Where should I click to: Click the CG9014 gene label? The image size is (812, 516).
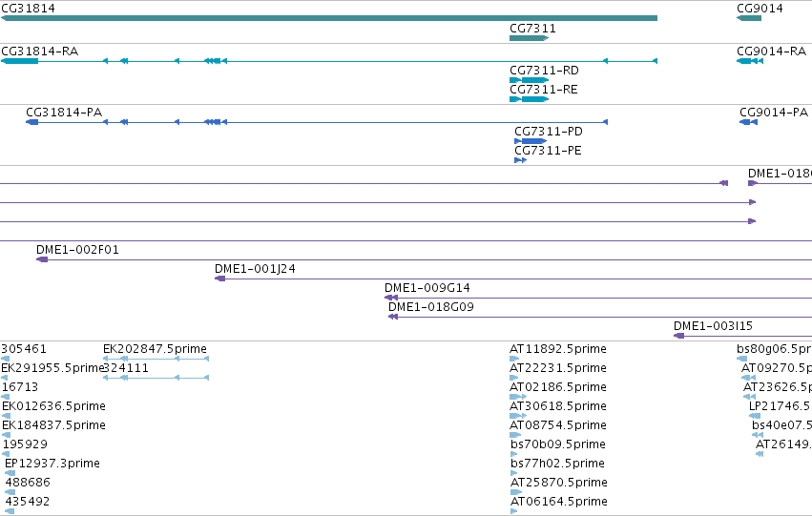click(760, 9)
